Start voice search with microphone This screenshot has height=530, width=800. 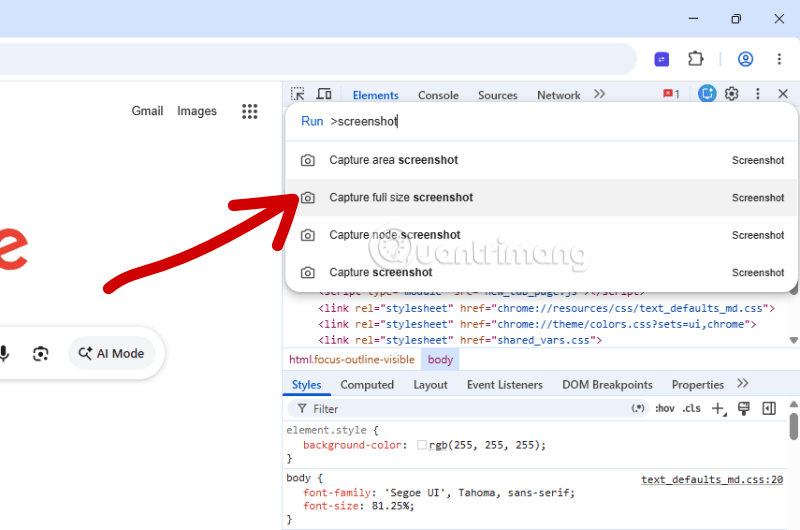tap(4, 354)
